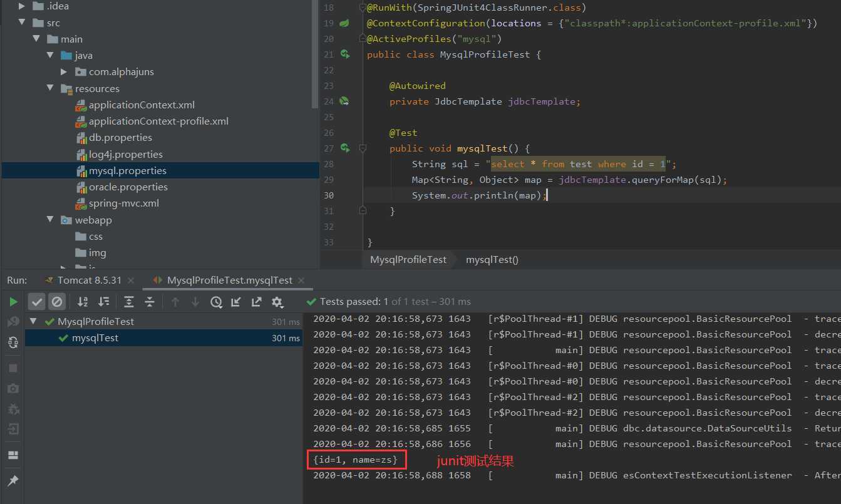Toggle code fold marker at line 18
This screenshot has height=504, width=841.
tap(362, 8)
